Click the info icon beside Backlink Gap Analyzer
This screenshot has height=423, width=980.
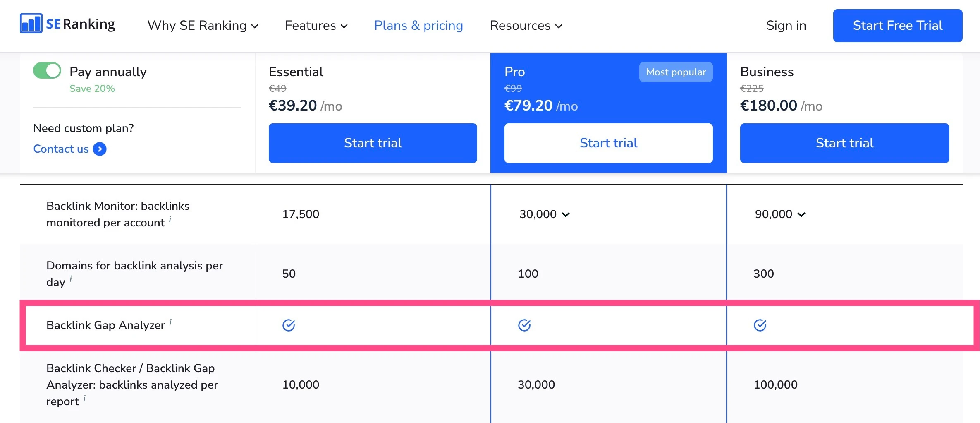(170, 322)
